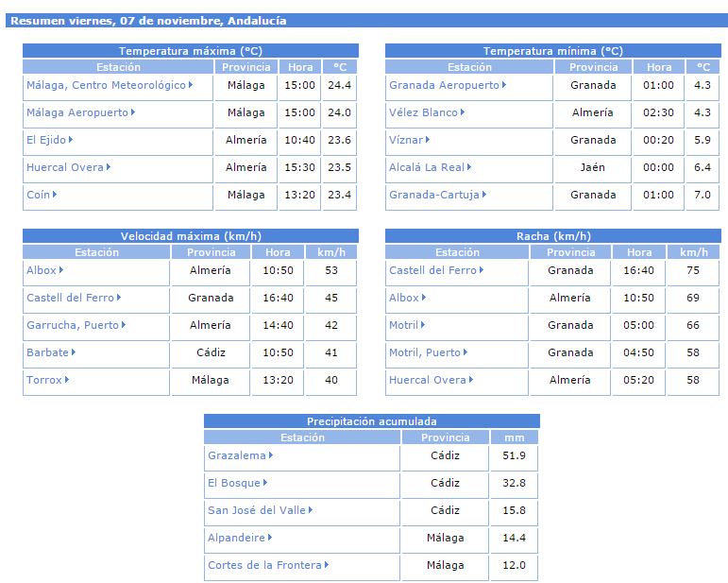Screen dimensions: 728x583
Task: Open Víznar station link
Action: click(410, 140)
